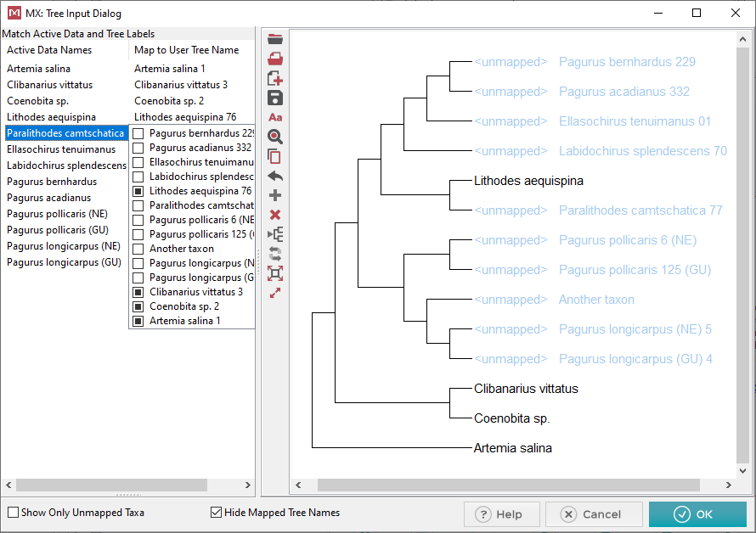Image resolution: width=756 pixels, height=533 pixels.
Task: Click the OK button
Action: [697, 514]
